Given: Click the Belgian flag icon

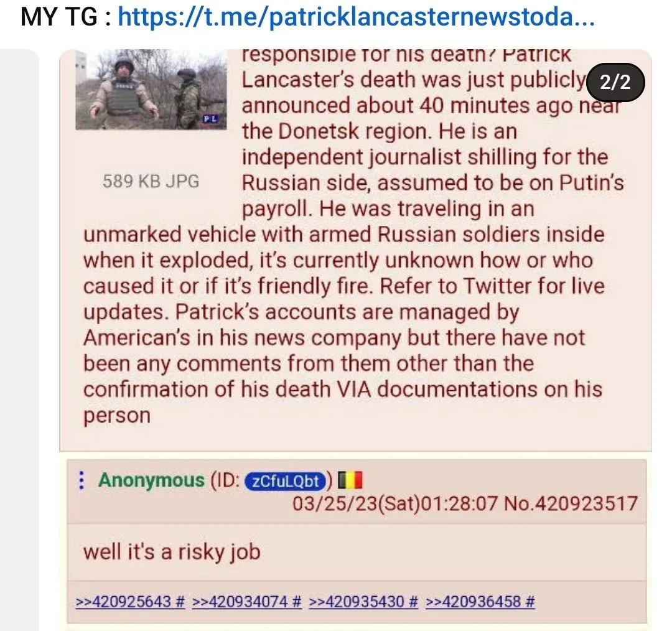Looking at the screenshot, I should click(350, 480).
